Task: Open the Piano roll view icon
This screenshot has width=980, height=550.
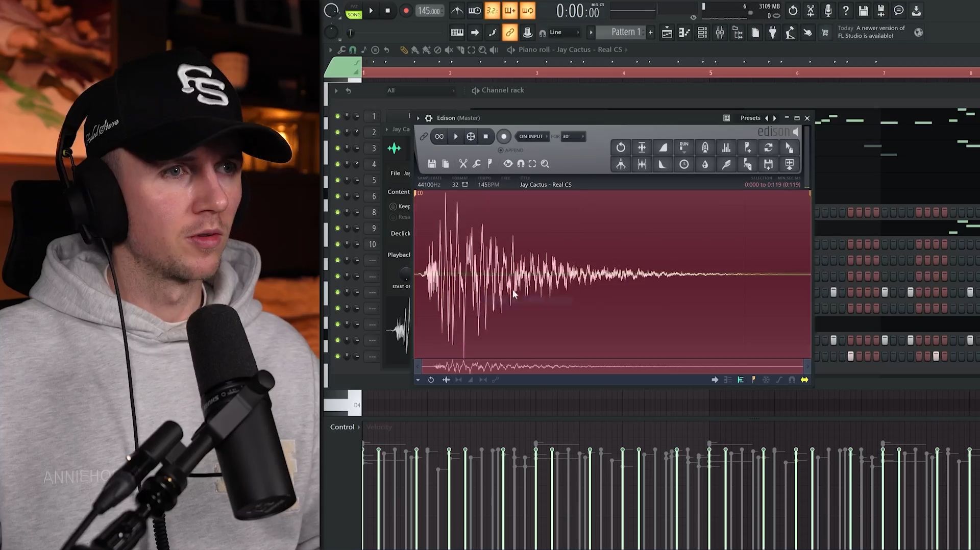Action: pos(684,33)
